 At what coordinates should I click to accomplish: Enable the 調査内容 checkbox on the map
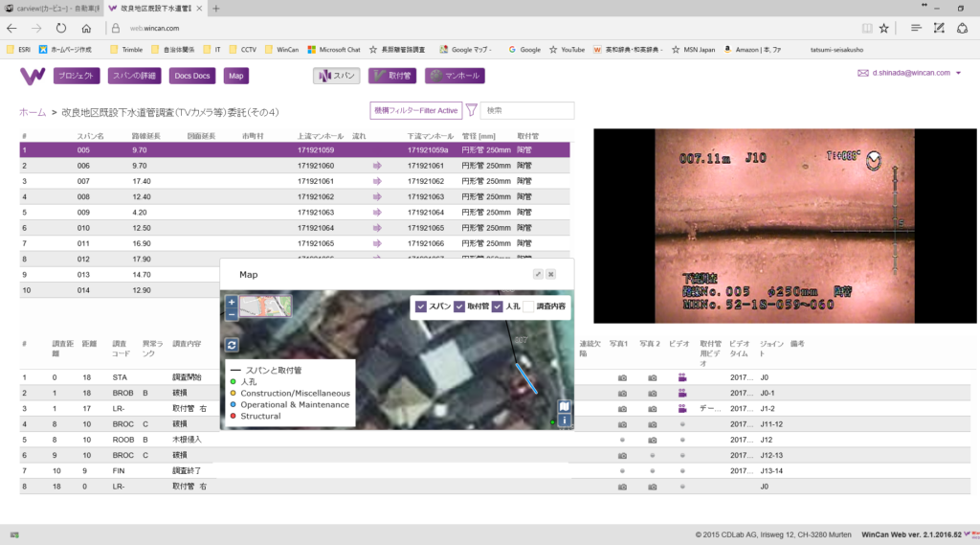tap(528, 307)
